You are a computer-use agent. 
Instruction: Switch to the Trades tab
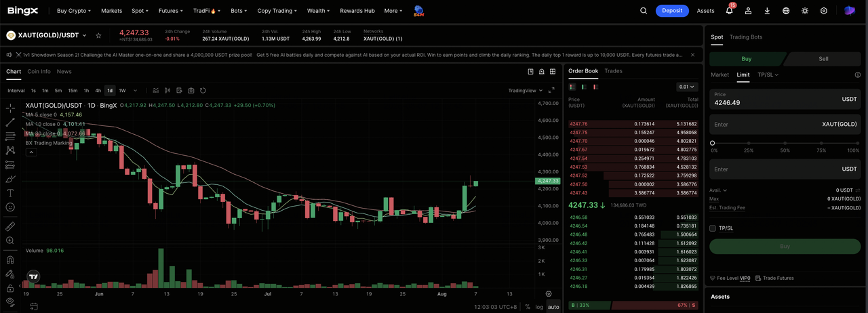click(x=613, y=71)
